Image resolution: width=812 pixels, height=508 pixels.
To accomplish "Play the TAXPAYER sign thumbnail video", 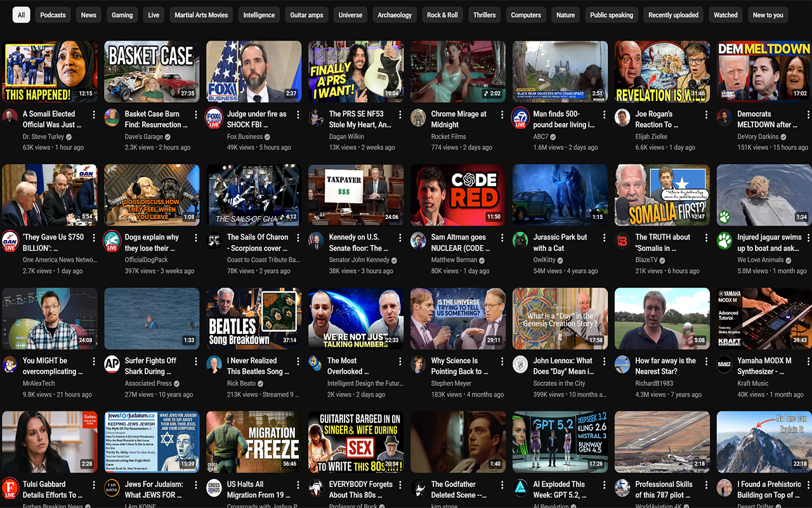I will [356, 196].
